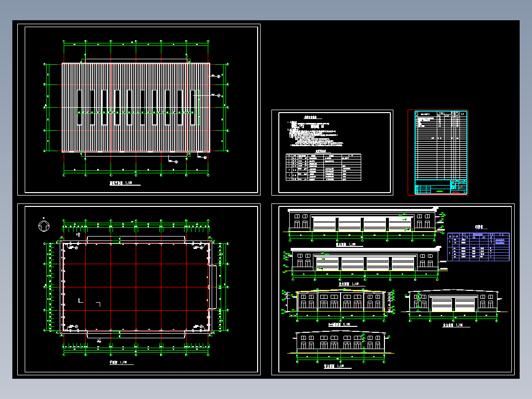This screenshot has width=532, height=399.
Task: Select the rightmost skylight rectangle on roof plan
Action: point(192,107)
